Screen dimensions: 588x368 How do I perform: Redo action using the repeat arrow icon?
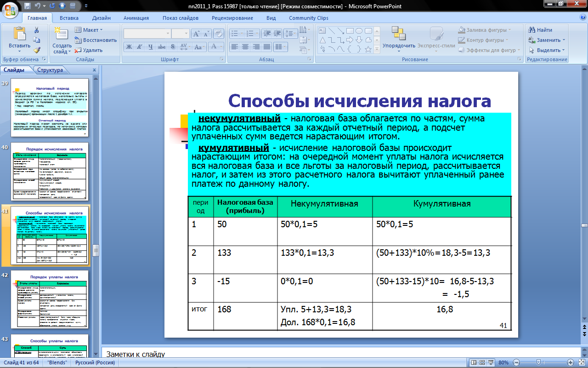click(x=52, y=6)
